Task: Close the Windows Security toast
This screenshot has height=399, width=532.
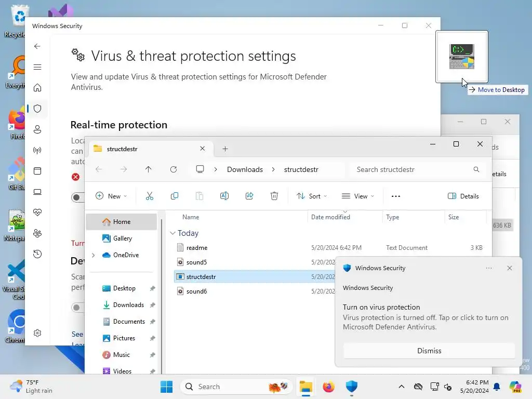Action: point(509,268)
